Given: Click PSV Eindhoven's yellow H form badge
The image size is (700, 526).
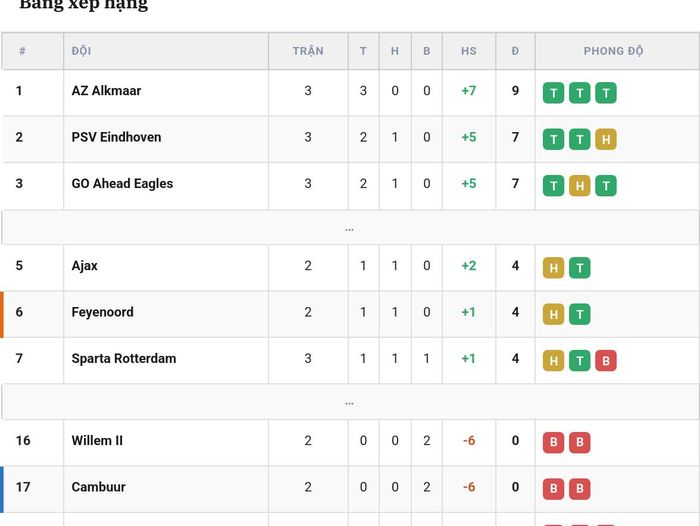Looking at the screenshot, I should click(x=606, y=139).
